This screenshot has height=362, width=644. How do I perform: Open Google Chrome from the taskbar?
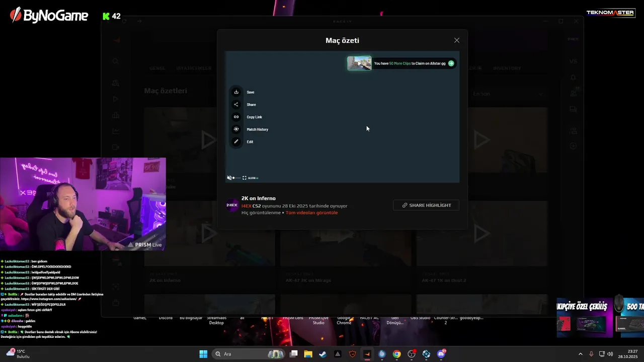(x=397, y=354)
